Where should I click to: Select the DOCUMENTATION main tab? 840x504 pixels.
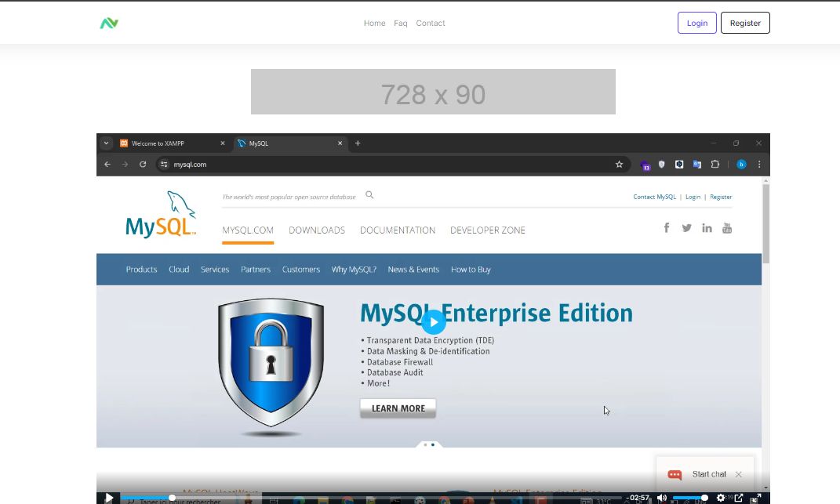pos(398,230)
